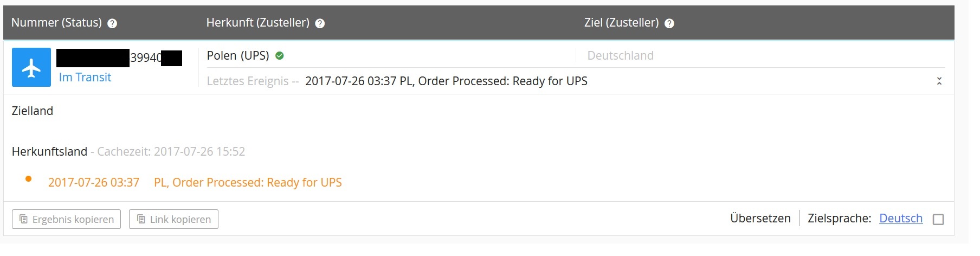Click Link kopieren button

173,219
